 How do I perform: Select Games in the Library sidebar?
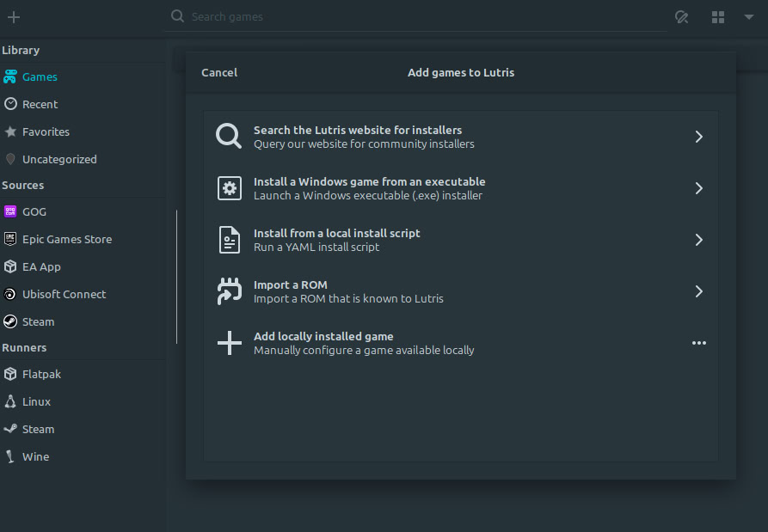[x=83, y=76]
